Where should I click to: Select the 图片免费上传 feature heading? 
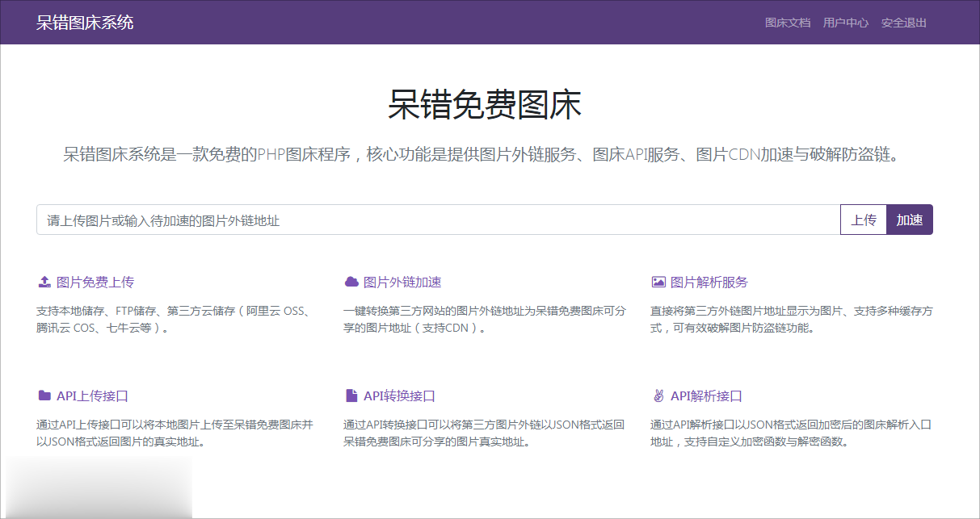pos(95,282)
